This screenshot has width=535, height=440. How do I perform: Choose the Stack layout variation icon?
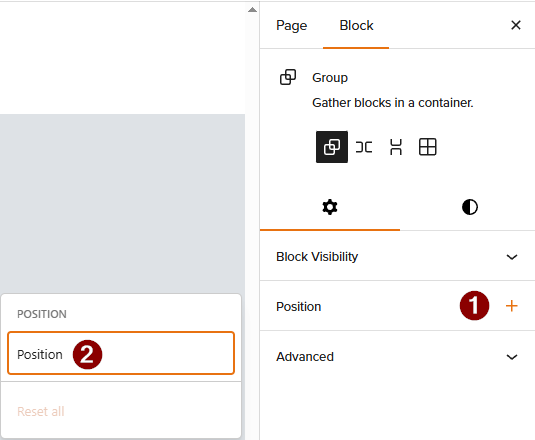396,147
